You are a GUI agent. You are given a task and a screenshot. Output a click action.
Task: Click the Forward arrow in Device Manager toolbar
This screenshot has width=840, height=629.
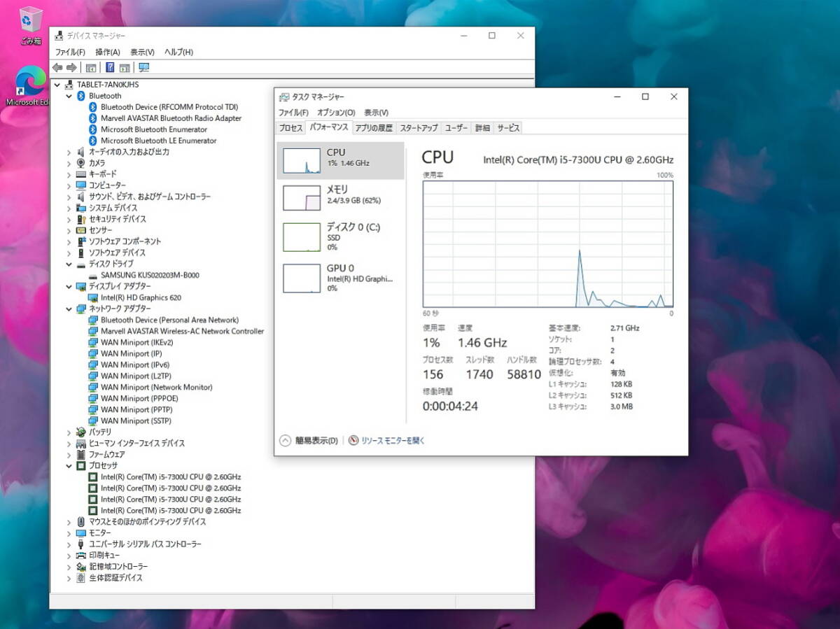pyautogui.click(x=71, y=68)
